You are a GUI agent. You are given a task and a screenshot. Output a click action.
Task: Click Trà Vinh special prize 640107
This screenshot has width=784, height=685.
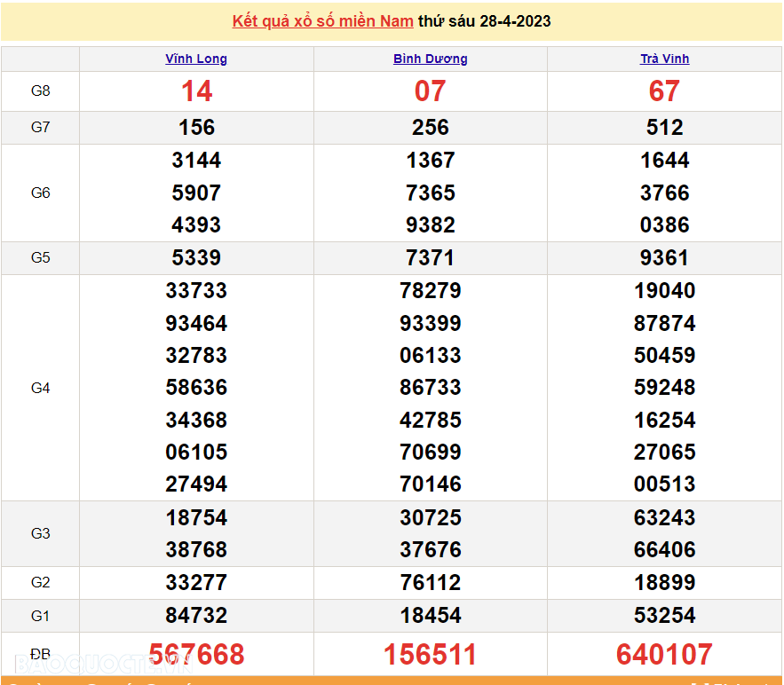pos(664,655)
